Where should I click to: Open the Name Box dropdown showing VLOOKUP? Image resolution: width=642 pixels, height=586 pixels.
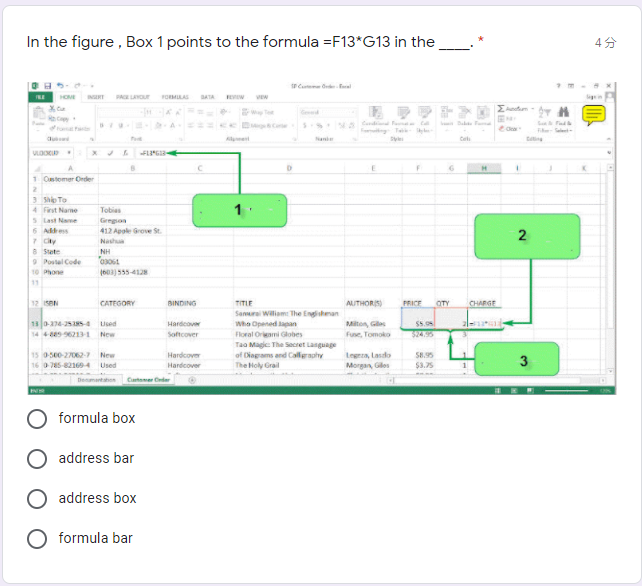tap(69, 153)
